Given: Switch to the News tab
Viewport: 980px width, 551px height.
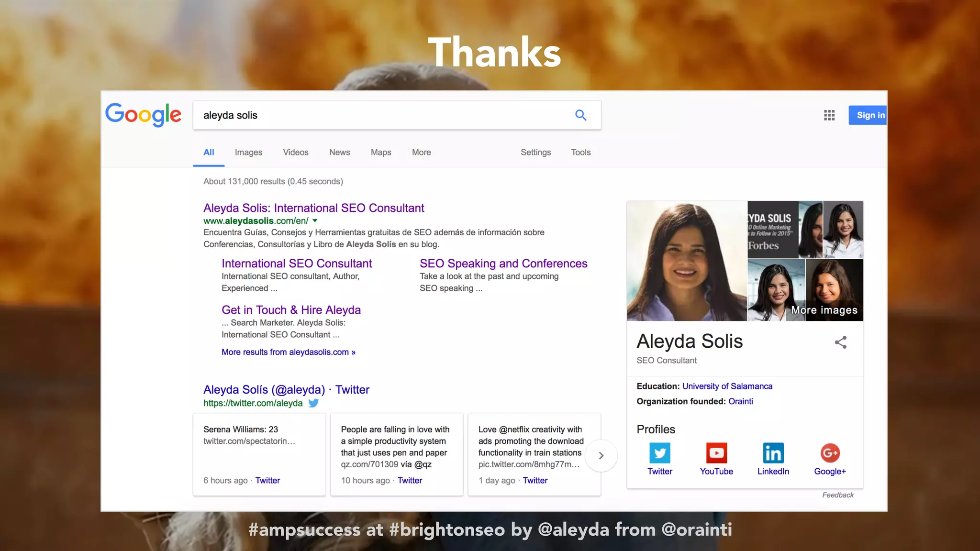Looking at the screenshot, I should click(x=340, y=153).
